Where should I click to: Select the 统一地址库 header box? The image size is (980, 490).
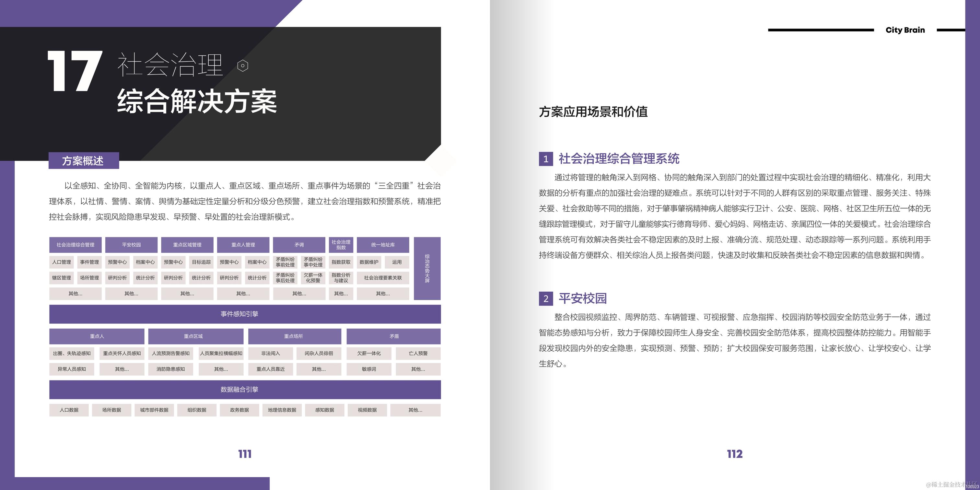point(383,245)
